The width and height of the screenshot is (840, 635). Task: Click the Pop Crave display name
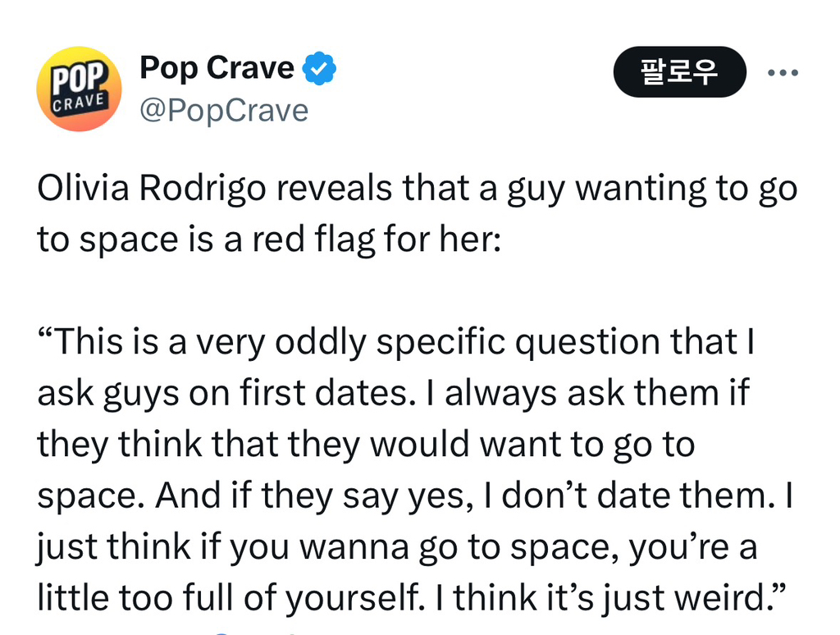217,68
